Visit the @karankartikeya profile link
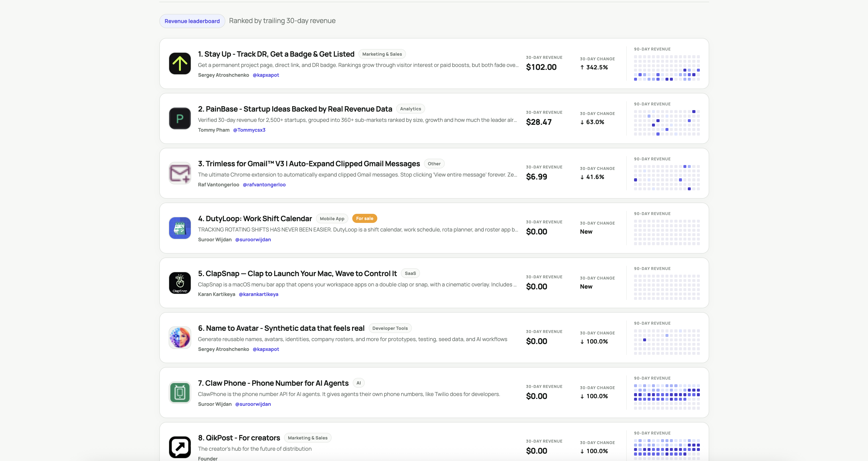The height and width of the screenshot is (461, 868). click(x=258, y=295)
